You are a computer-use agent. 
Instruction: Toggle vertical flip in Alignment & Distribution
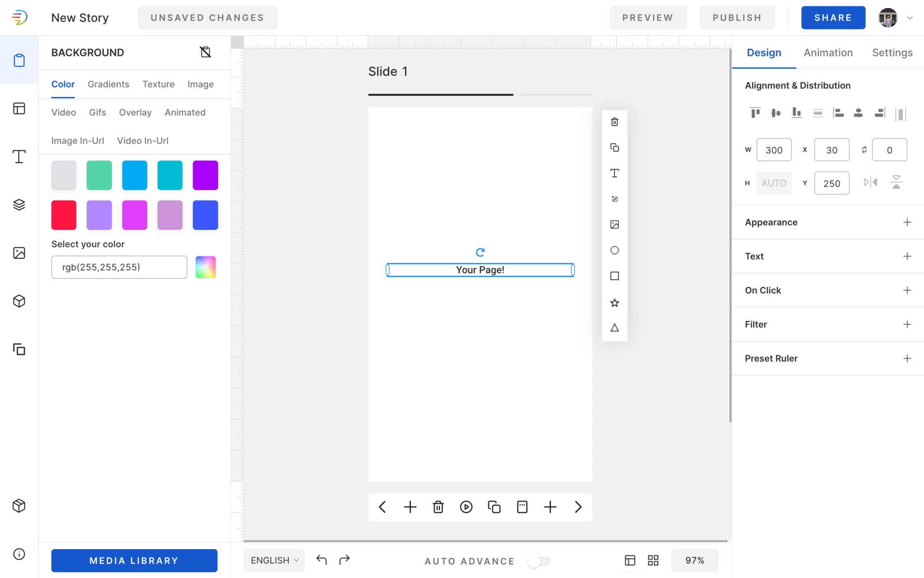(896, 182)
